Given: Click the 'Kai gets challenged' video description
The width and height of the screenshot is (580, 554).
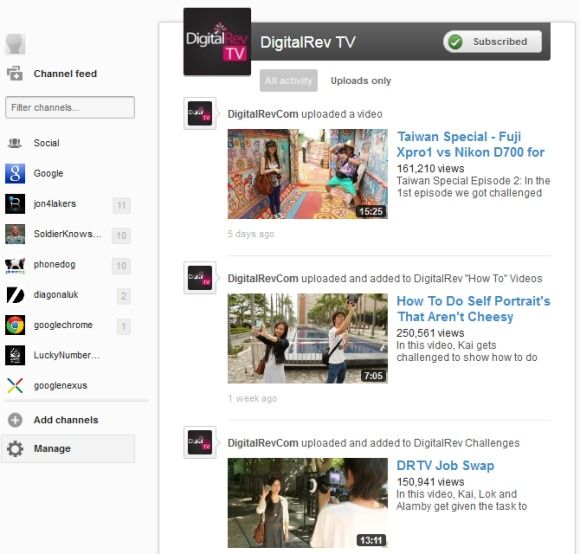Looking at the screenshot, I should click(467, 351).
